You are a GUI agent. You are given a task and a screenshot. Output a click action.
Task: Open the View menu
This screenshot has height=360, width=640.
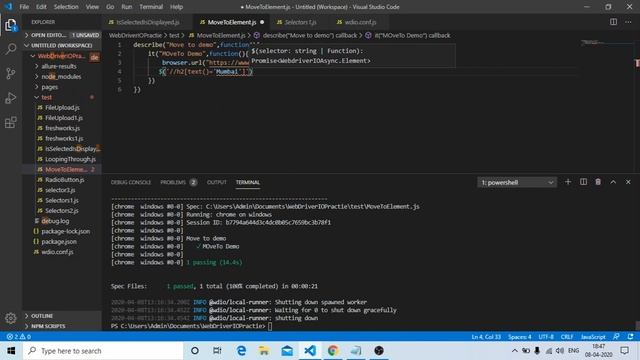pos(92,7)
